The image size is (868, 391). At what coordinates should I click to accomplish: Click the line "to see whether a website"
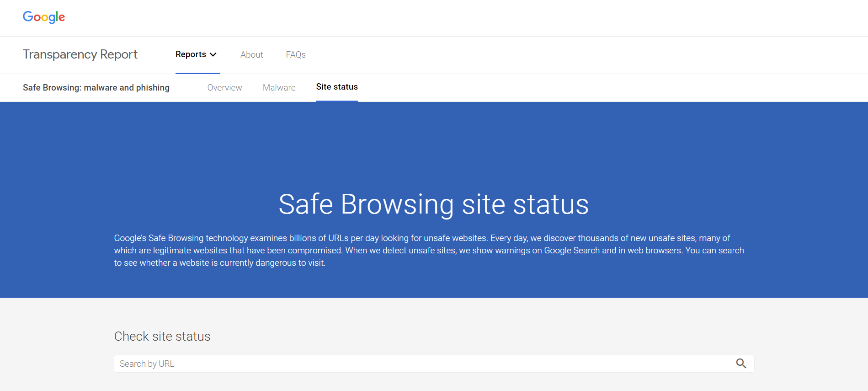pos(219,263)
